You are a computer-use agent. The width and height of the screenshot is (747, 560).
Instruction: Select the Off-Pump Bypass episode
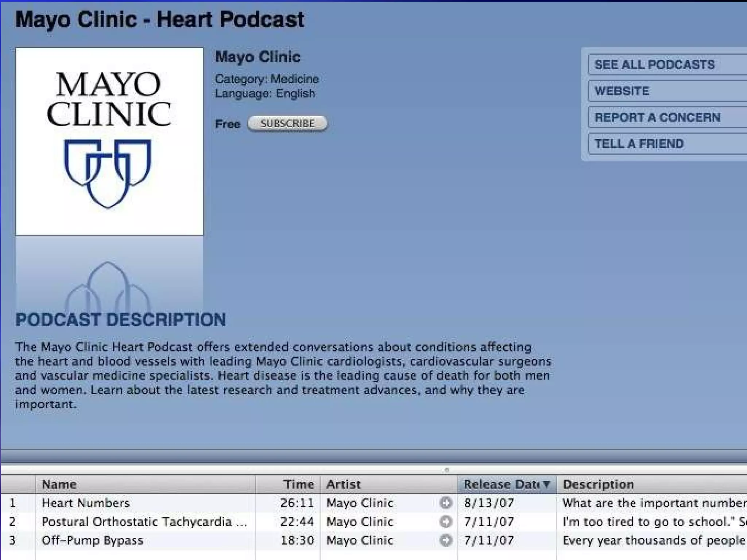click(92, 540)
